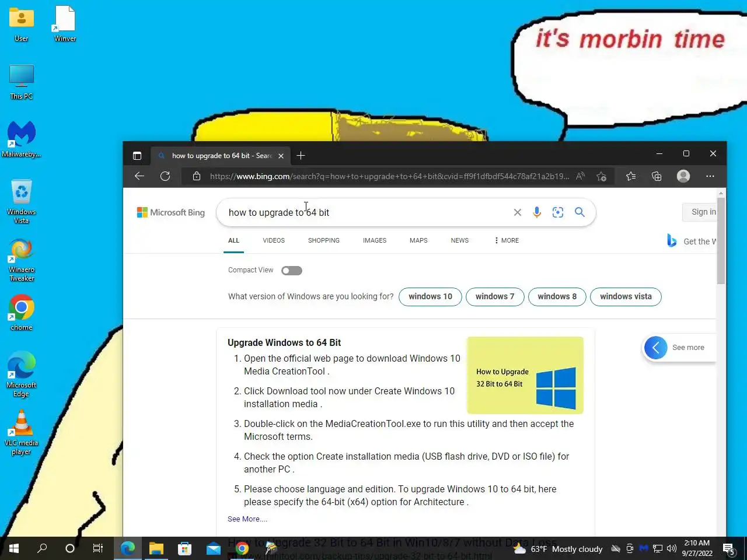Refresh the Bing page
Screen dimensions: 747x560
pos(165,176)
